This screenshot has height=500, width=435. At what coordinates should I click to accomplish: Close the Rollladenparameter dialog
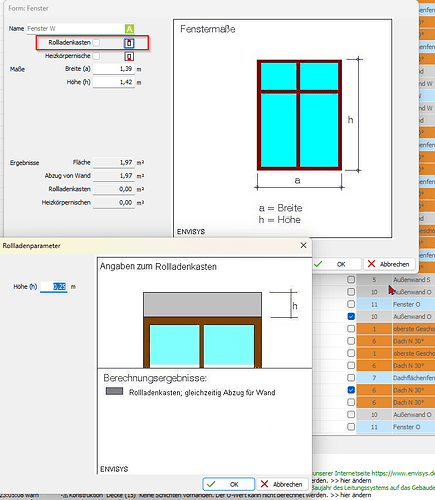coord(303,245)
